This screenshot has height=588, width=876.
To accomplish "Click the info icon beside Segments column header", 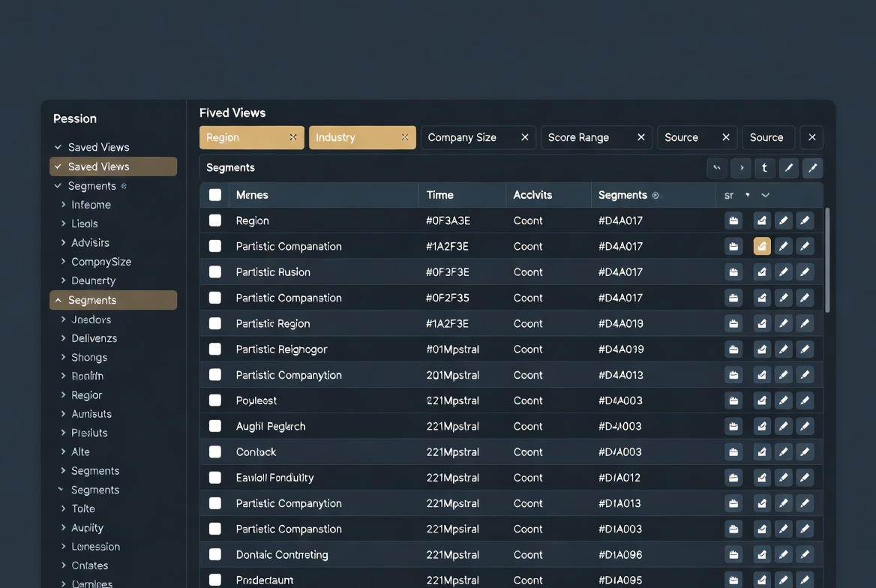I will (x=655, y=195).
